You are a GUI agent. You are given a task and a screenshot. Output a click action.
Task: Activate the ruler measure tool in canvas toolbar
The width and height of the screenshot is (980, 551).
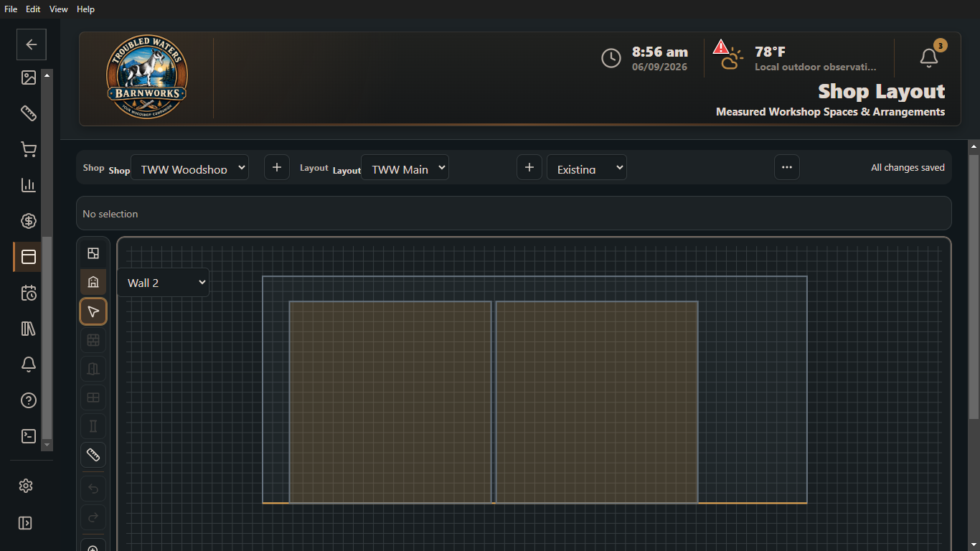click(93, 455)
